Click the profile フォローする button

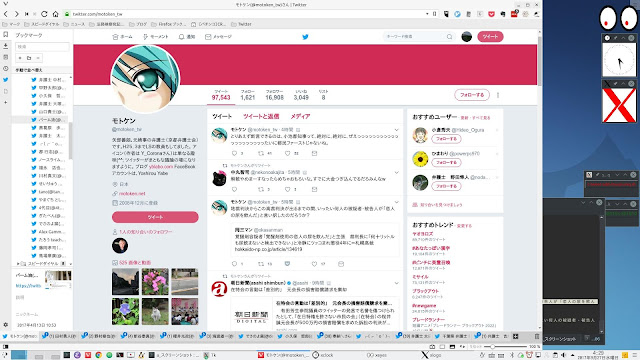coord(472,95)
